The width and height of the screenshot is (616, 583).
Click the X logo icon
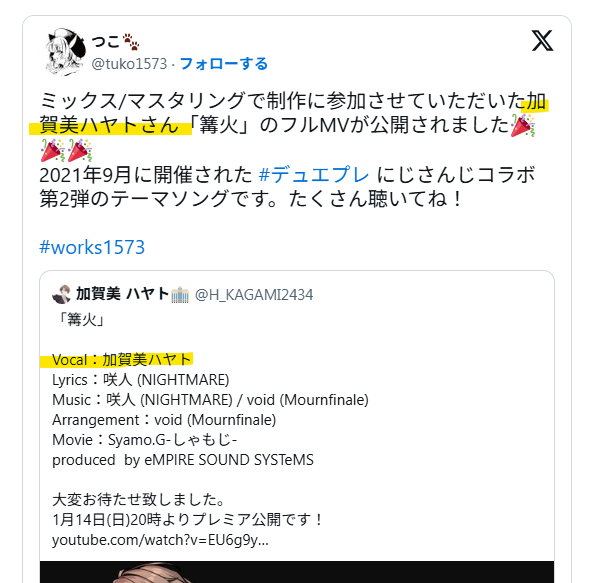tap(543, 40)
